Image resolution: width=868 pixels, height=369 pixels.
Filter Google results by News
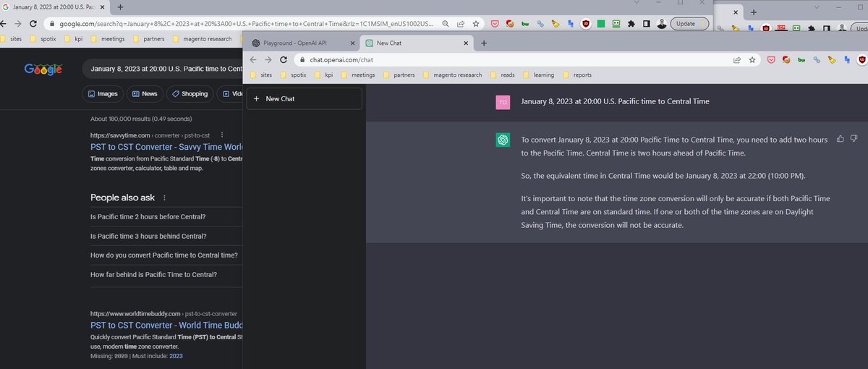pos(144,93)
